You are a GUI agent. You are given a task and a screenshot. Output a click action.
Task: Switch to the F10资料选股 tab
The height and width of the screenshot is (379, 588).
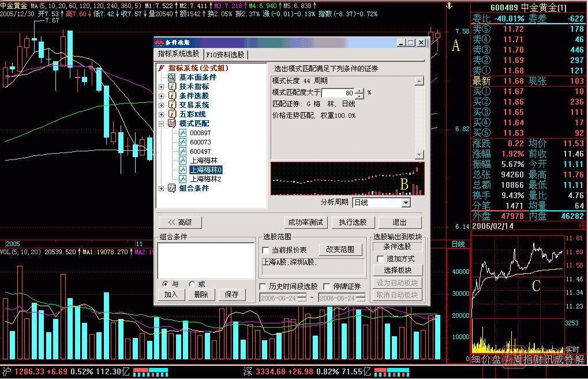(225, 55)
